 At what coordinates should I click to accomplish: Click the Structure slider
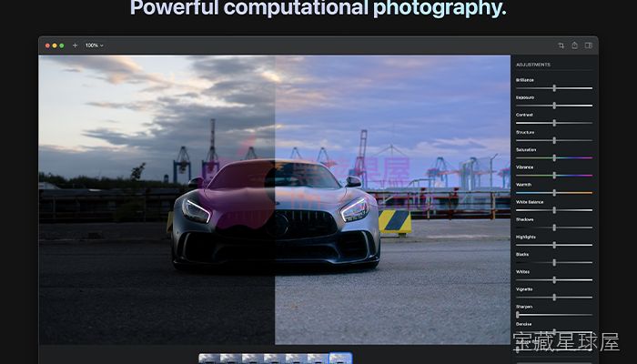coord(554,140)
